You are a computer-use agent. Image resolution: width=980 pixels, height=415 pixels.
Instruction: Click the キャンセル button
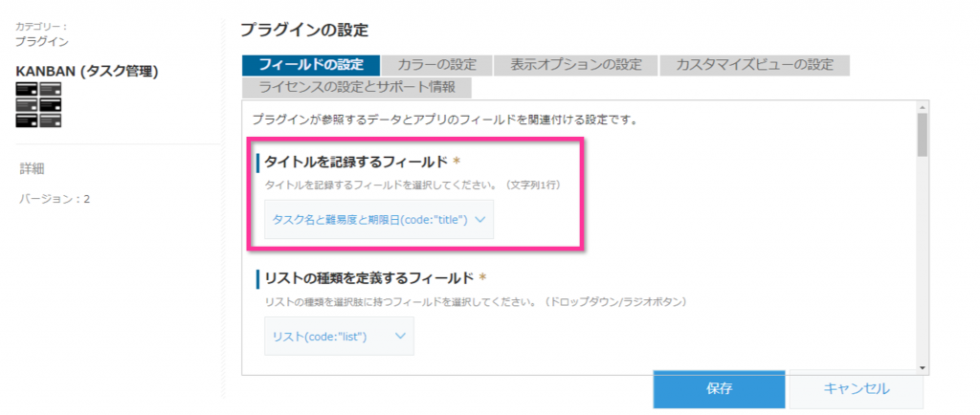(857, 389)
